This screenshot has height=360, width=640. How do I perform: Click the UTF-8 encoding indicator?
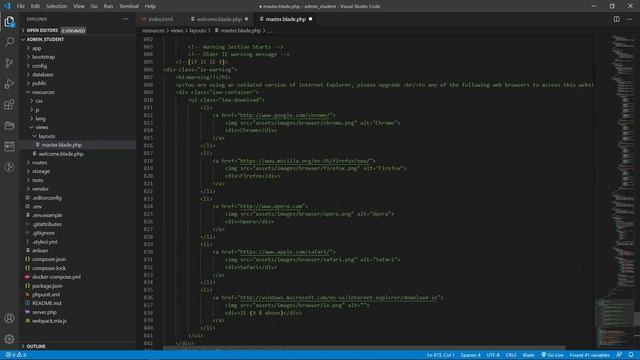coord(493,355)
